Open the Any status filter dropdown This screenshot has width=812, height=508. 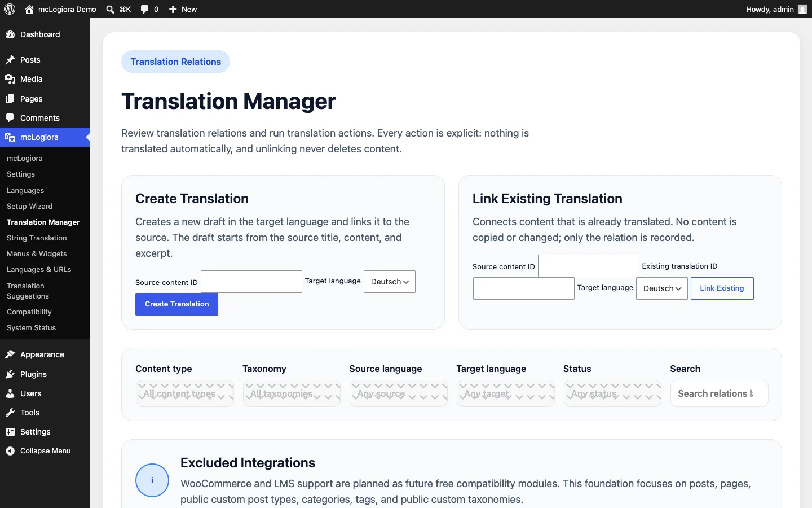[612, 393]
